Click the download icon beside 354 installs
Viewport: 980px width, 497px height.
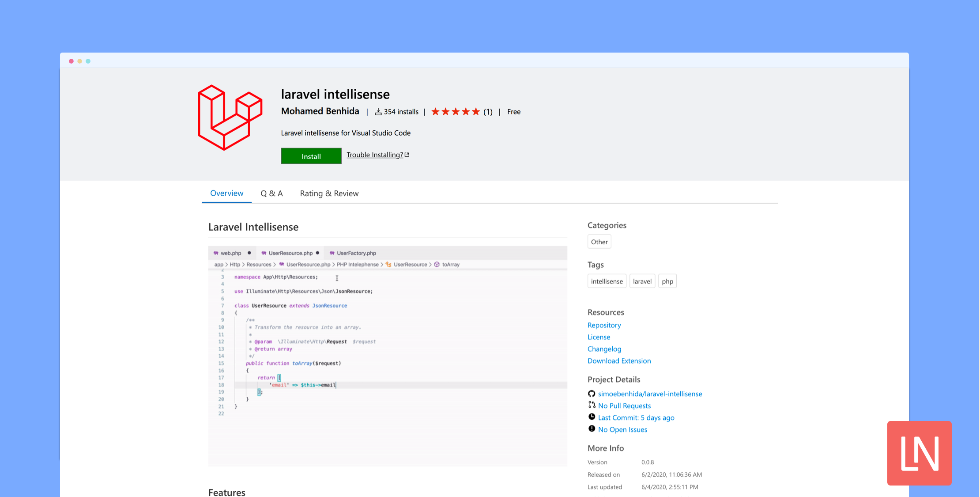378,111
